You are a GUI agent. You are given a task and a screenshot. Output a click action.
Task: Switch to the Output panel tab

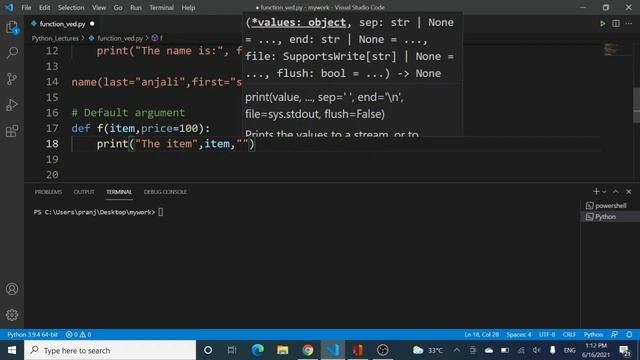pyautogui.click(x=84, y=192)
